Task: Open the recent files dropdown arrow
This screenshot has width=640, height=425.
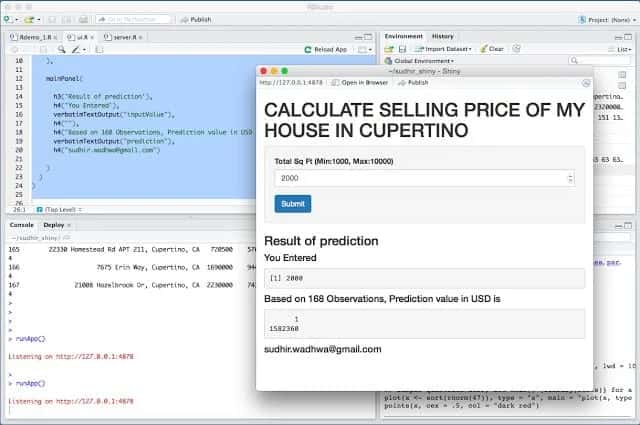Action: pos(38,20)
